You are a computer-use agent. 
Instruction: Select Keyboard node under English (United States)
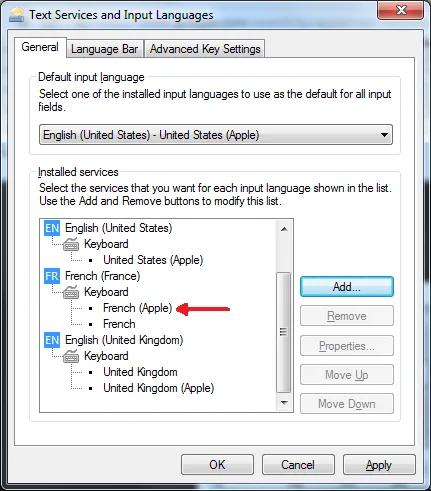[106, 244]
